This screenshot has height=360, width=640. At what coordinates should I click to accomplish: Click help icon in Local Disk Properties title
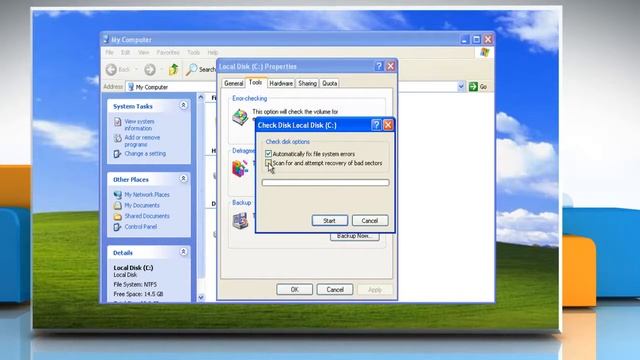coord(379,66)
